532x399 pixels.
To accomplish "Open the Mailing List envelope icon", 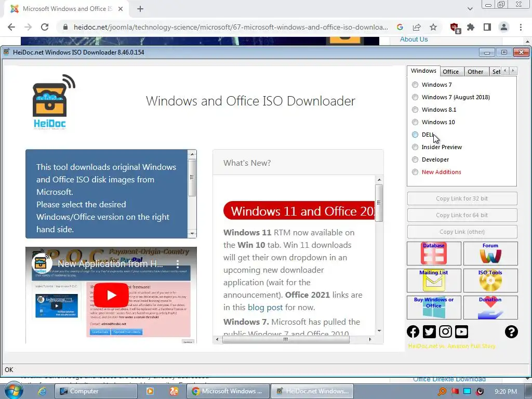I will (x=434, y=280).
